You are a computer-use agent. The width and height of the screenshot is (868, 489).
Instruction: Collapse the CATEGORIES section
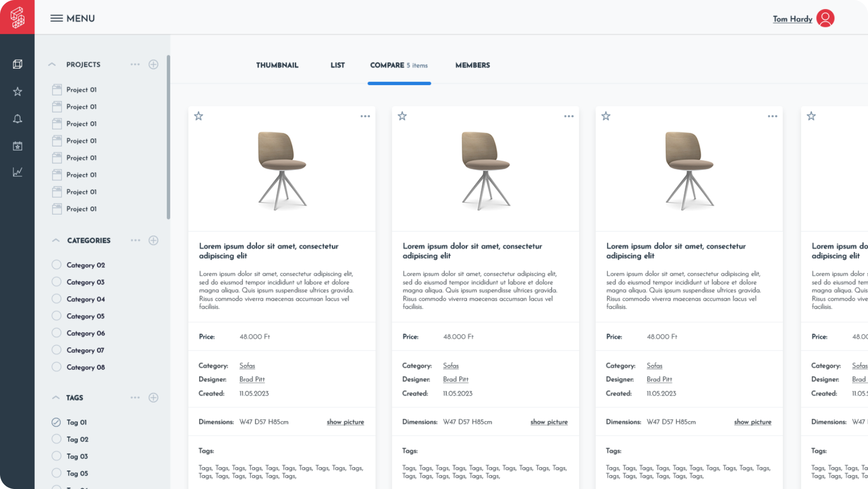pyautogui.click(x=56, y=240)
